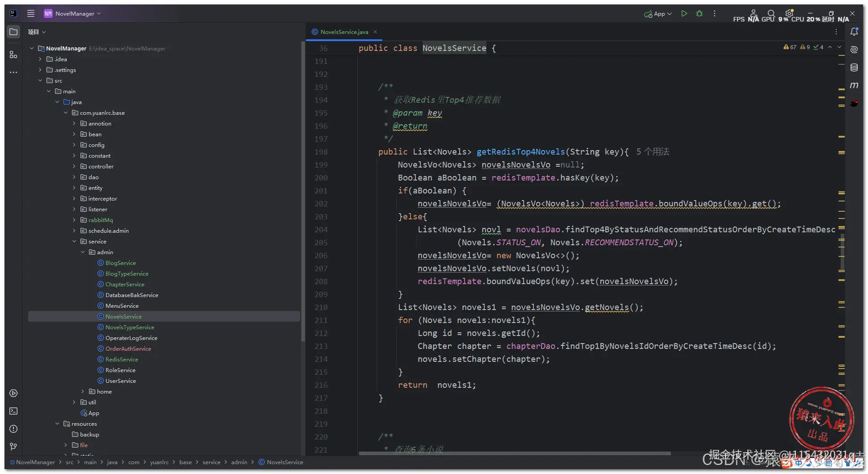Click the editor horizontal scrollbar

(x=514, y=453)
